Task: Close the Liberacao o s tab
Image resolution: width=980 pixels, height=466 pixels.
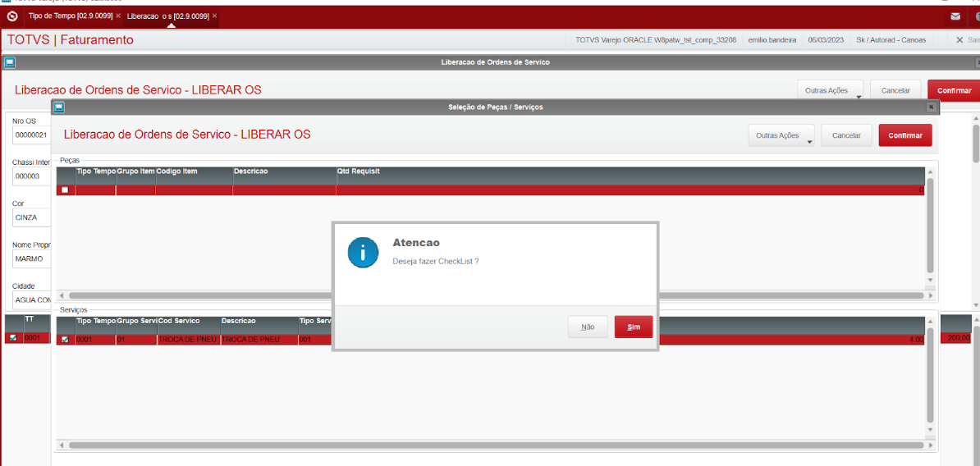Action: tap(214, 16)
